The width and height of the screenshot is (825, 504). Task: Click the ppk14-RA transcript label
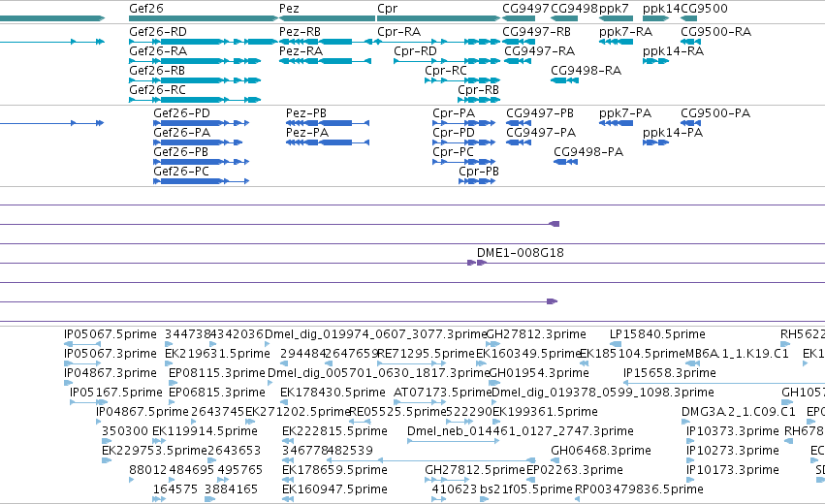(673, 51)
